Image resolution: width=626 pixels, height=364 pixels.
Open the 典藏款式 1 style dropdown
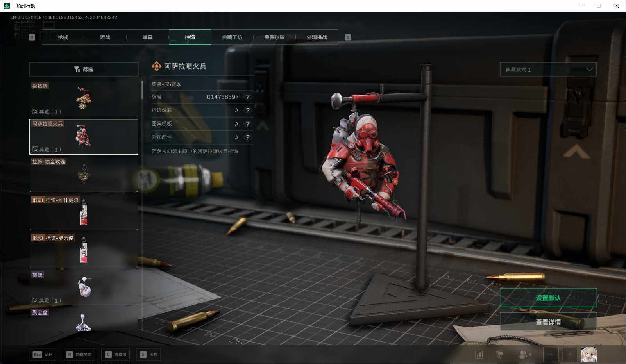[548, 70]
